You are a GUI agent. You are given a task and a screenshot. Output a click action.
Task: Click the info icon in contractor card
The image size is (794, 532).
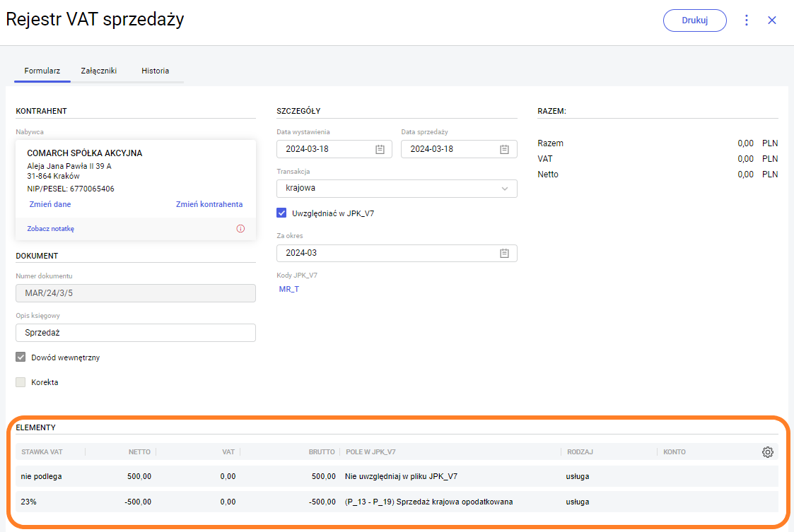240,229
